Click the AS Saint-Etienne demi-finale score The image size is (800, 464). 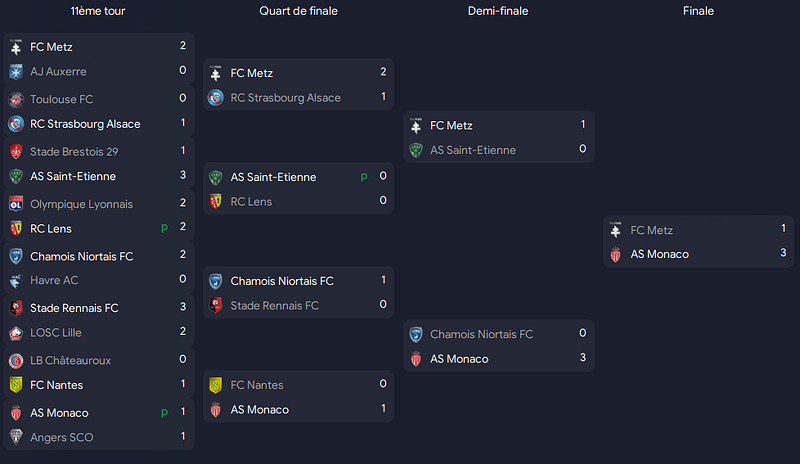[x=583, y=149]
